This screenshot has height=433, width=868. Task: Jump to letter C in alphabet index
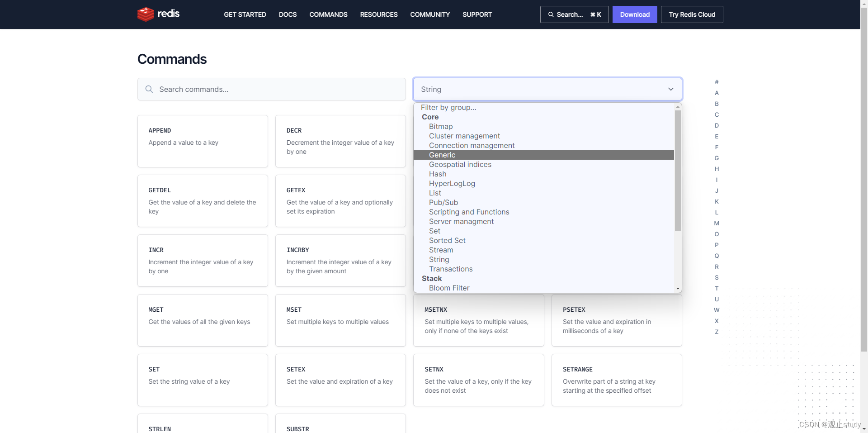tap(717, 114)
